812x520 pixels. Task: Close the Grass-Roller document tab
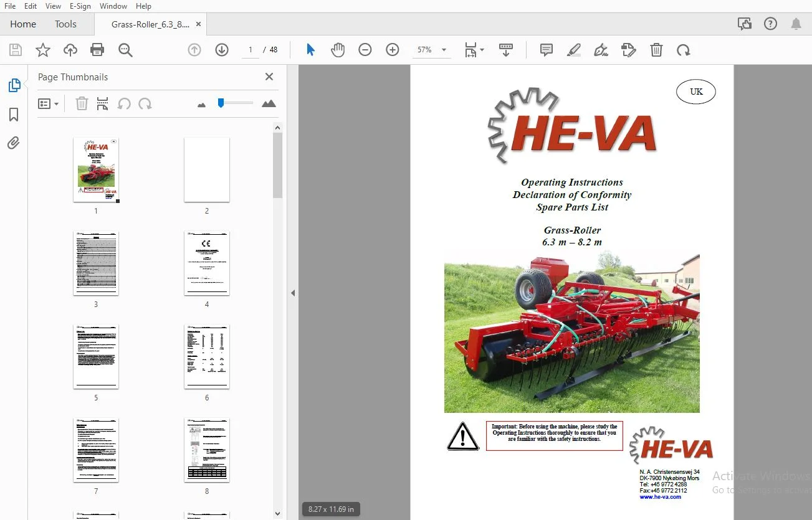tap(198, 24)
